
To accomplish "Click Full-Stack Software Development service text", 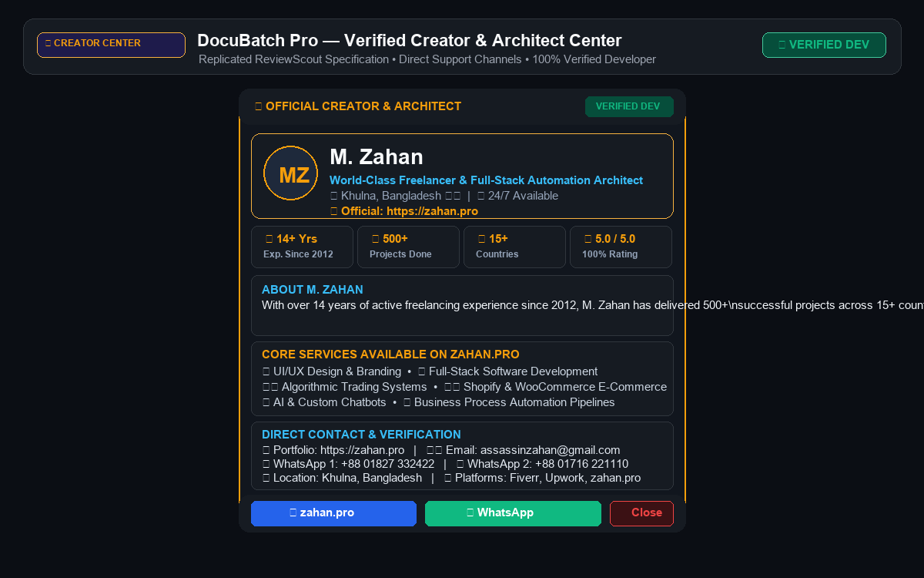I will [x=507, y=371].
